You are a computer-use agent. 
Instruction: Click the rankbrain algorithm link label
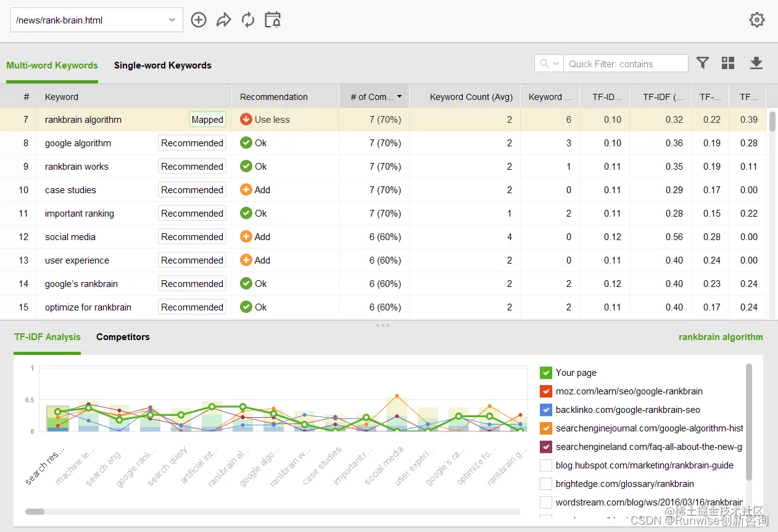click(721, 337)
